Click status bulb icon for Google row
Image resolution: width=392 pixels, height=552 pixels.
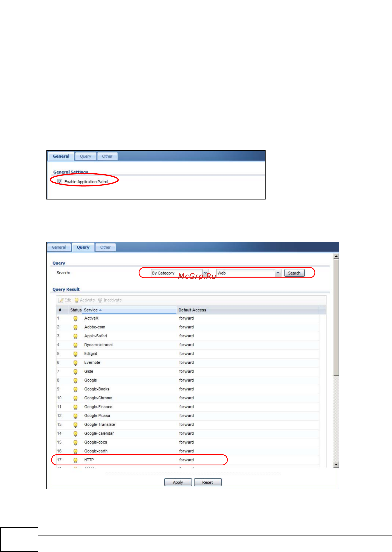[x=75, y=381]
